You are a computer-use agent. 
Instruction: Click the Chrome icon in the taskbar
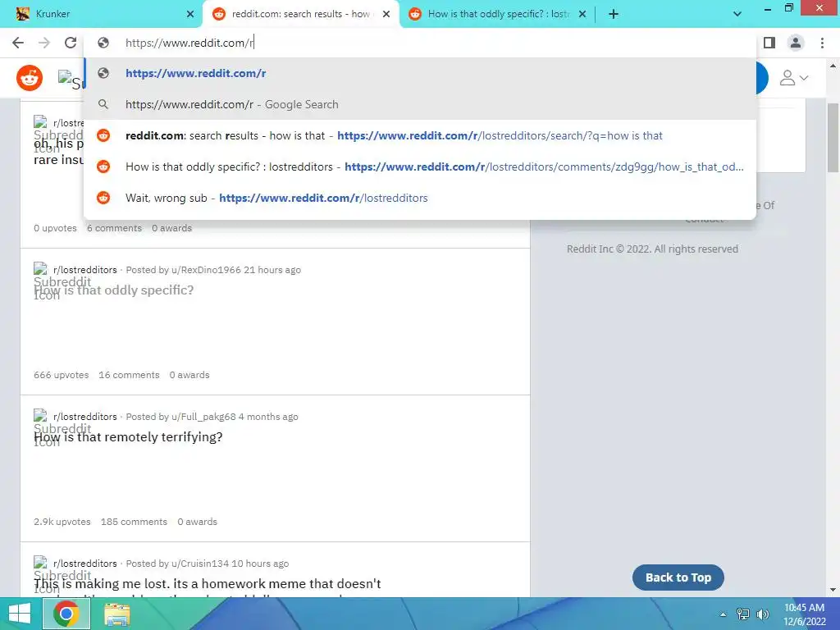66,614
